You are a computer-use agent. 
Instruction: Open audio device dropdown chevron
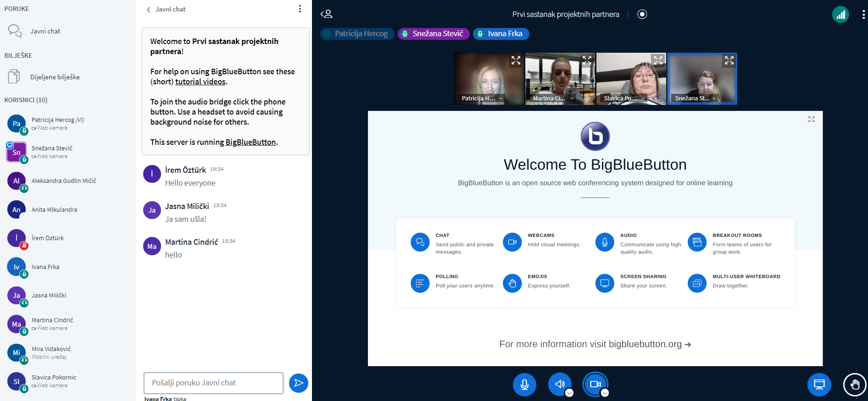click(x=569, y=393)
